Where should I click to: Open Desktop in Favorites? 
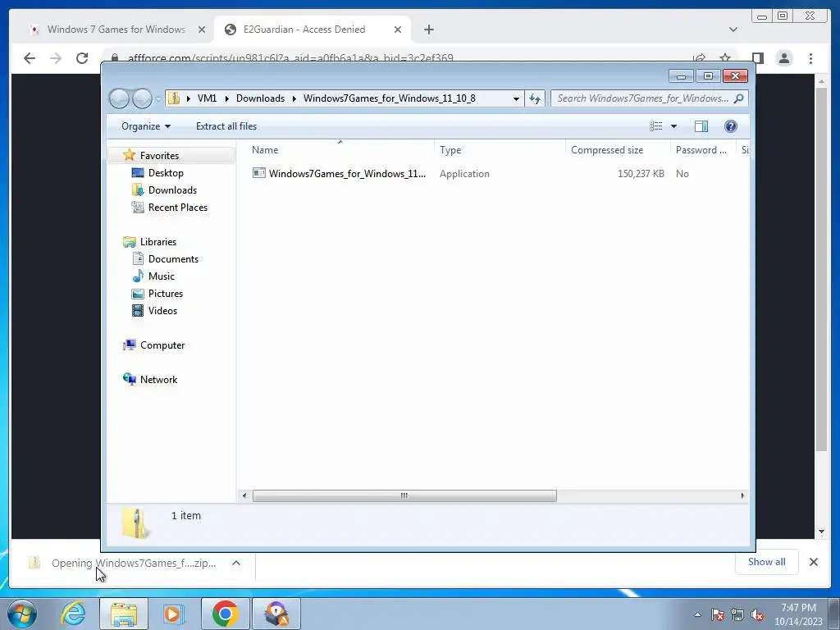pyautogui.click(x=166, y=173)
